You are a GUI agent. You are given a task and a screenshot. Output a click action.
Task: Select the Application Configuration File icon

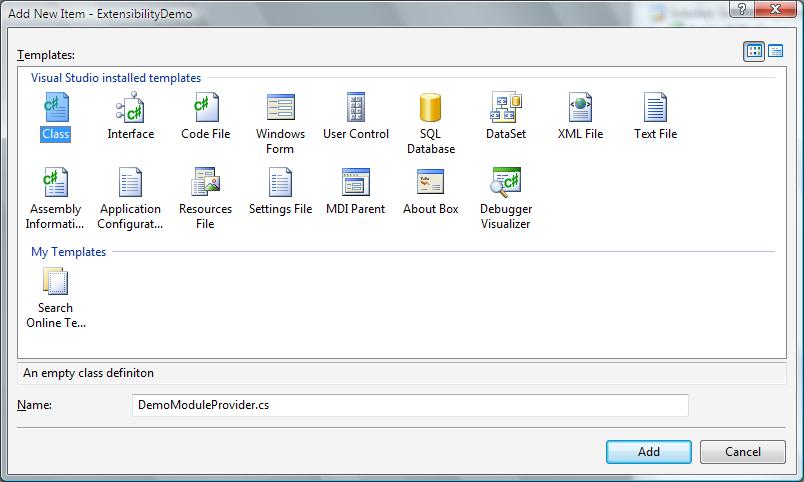pos(130,182)
